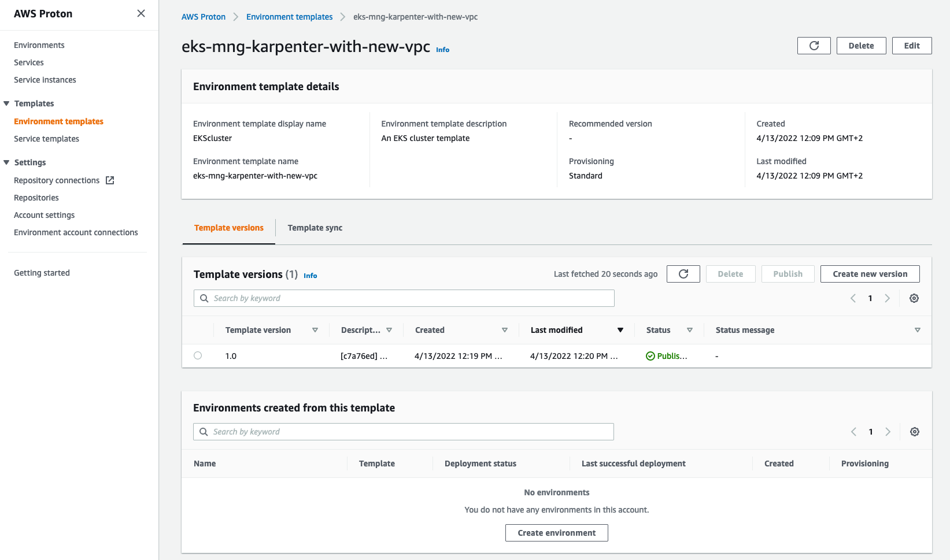950x560 pixels.
Task: Open Info link beside template title
Action: 442,50
